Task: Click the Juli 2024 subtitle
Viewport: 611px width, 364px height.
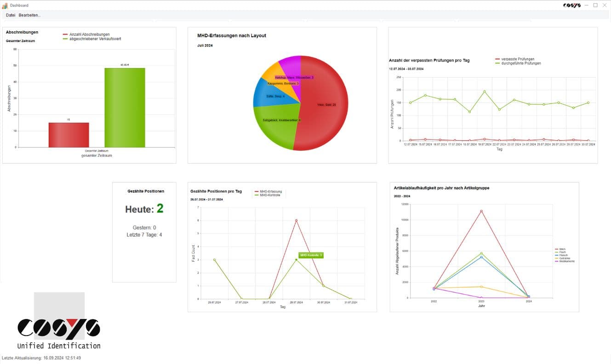Action: coord(205,45)
